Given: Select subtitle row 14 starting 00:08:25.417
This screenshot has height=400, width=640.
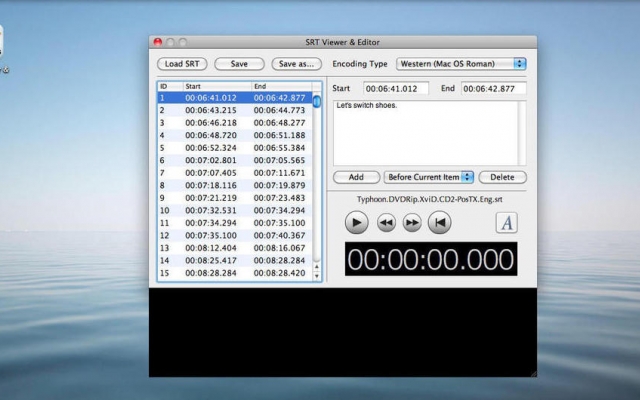Looking at the screenshot, I should pos(235,260).
